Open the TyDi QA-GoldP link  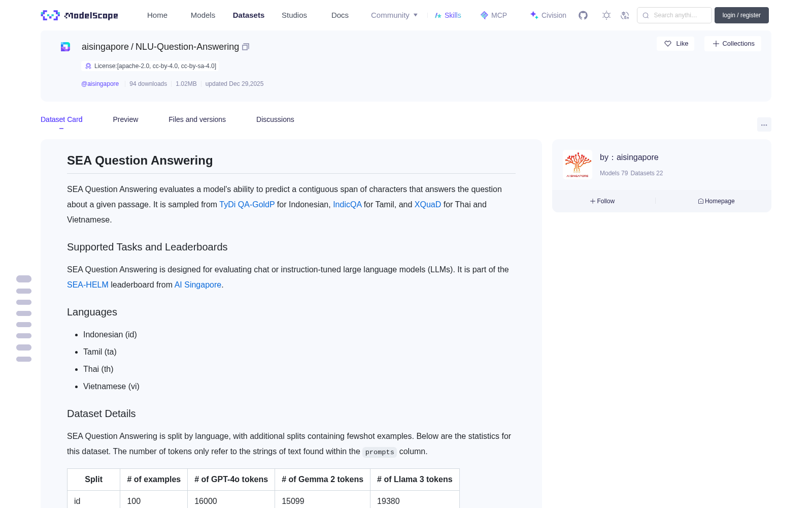click(247, 204)
